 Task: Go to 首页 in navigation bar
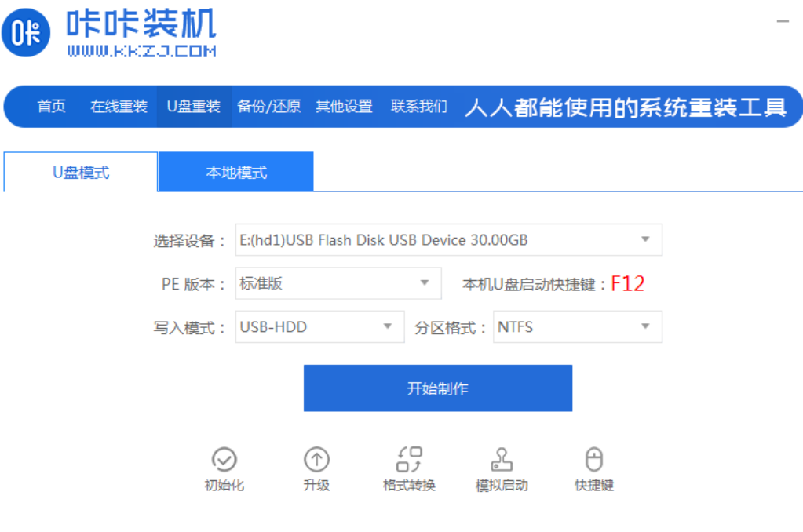point(51,107)
